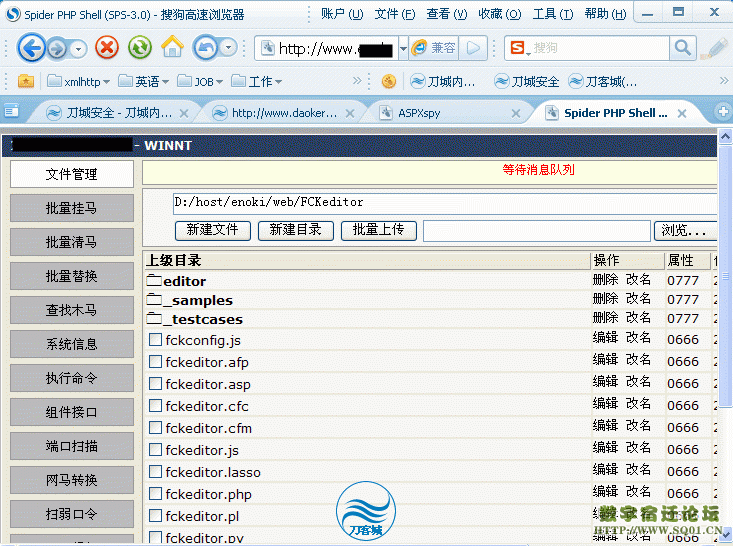The image size is (733, 546).
Task: Click 上级目录 parent directory link
Action: (173, 260)
